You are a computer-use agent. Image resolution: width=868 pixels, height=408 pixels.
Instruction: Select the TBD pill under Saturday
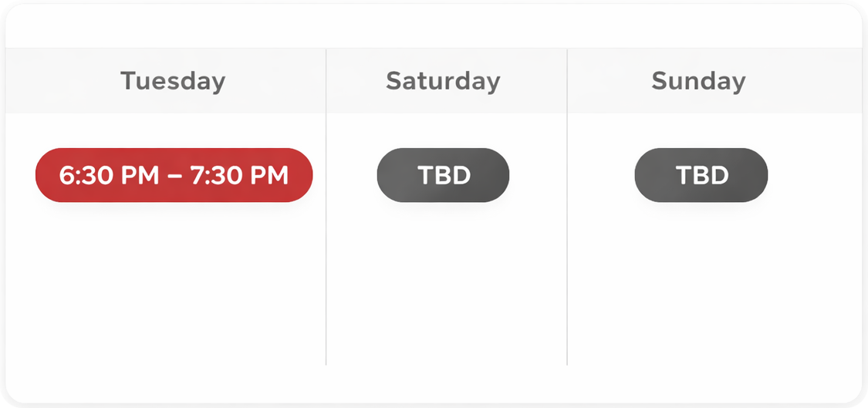[443, 175]
